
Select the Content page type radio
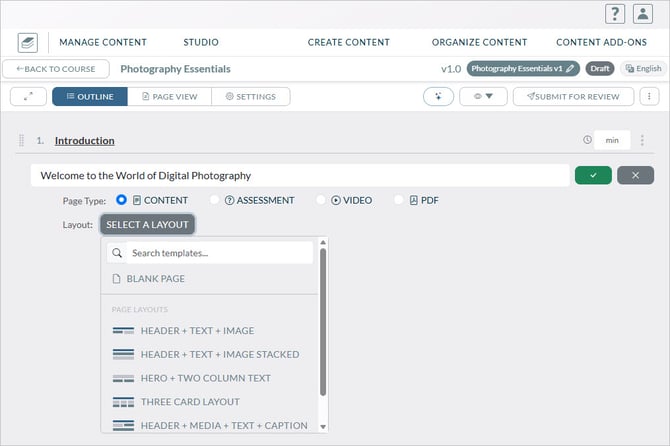pos(121,200)
